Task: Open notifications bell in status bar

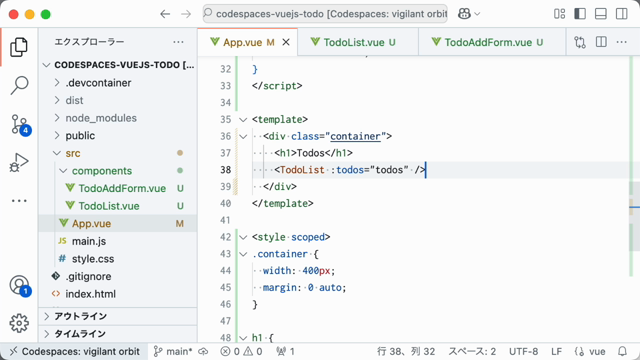Action: [622, 351]
